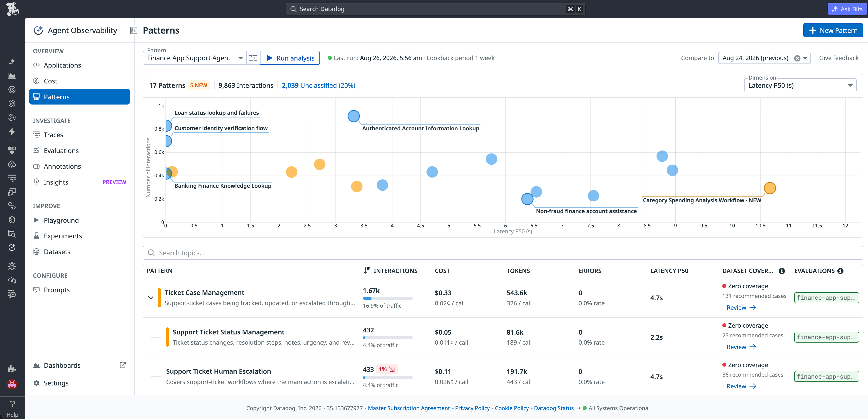The image size is (868, 419).
Task: Open Insights preview page
Action: pos(56,182)
